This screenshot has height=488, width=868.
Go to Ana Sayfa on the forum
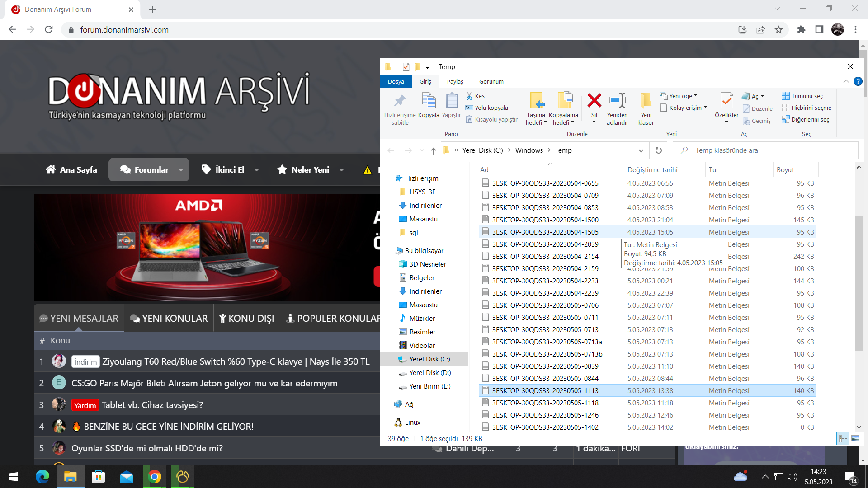coord(71,170)
